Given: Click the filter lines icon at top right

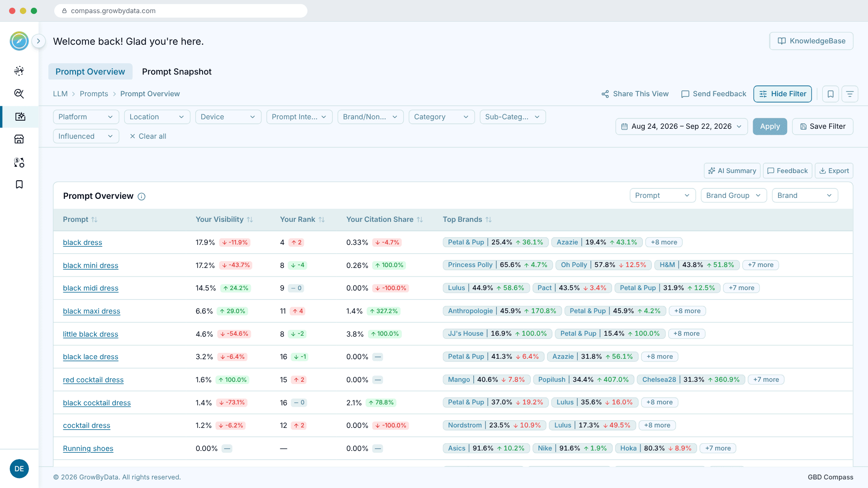Looking at the screenshot, I should tap(850, 94).
